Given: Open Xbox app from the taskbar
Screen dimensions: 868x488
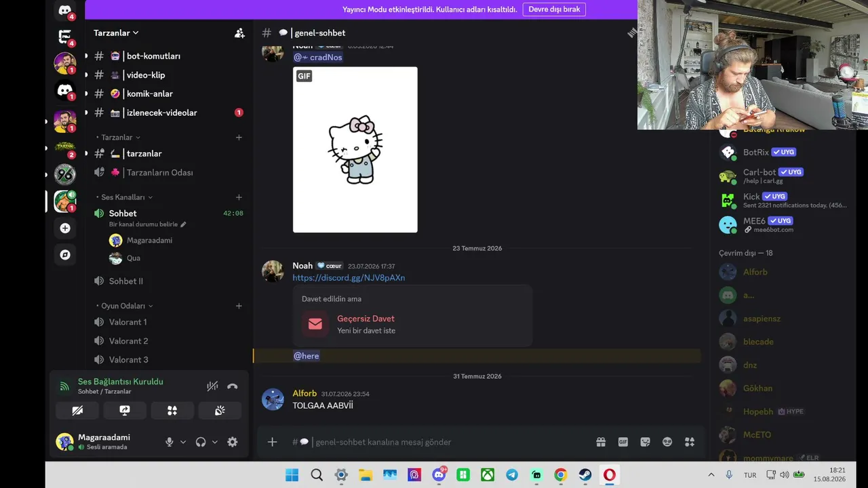Looking at the screenshot, I should point(488,475).
